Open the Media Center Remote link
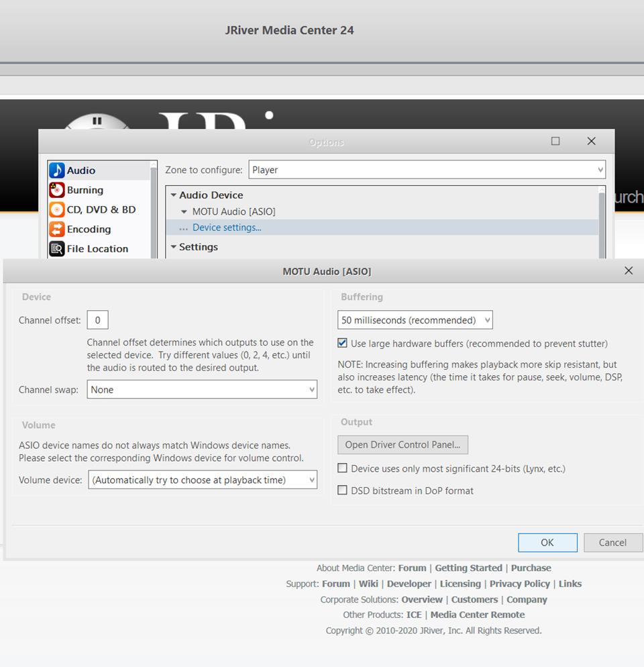The height and width of the screenshot is (667, 644). [x=477, y=615]
